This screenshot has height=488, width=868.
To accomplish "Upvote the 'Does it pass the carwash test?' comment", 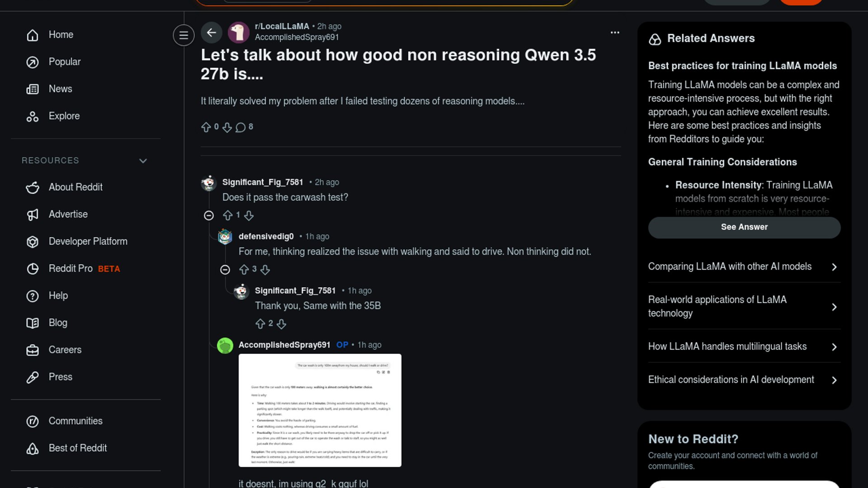I will tap(228, 216).
